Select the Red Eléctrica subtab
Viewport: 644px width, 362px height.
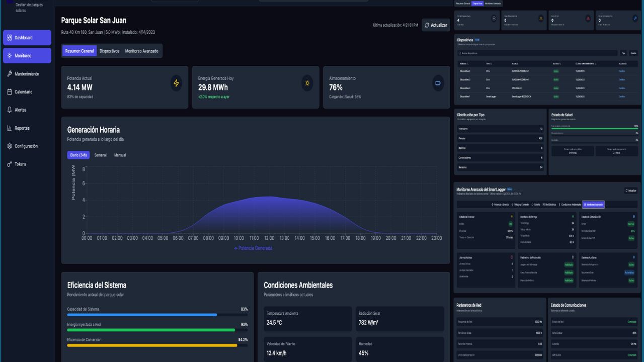tap(549, 205)
